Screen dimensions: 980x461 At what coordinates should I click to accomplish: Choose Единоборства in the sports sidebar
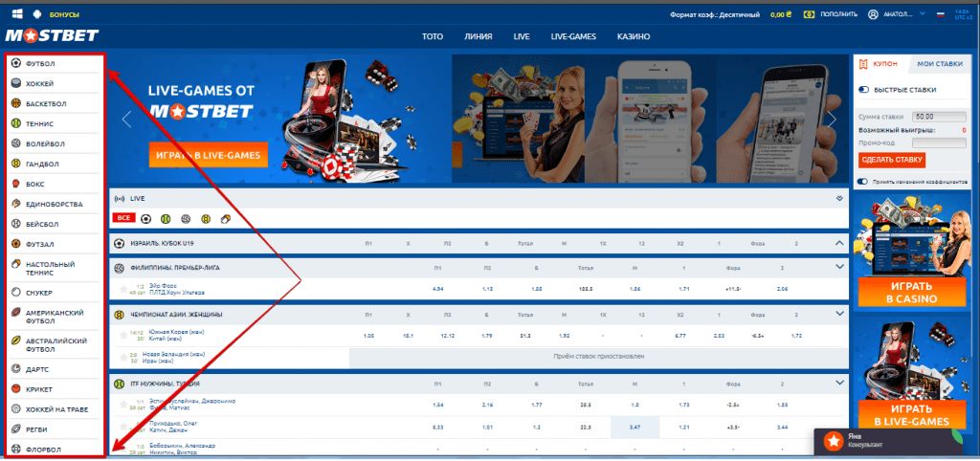[54, 205]
